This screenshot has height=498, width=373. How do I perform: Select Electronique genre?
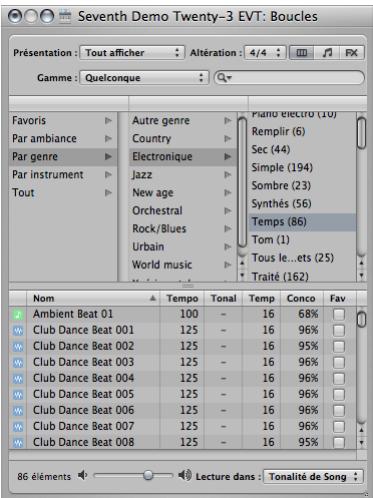point(183,156)
